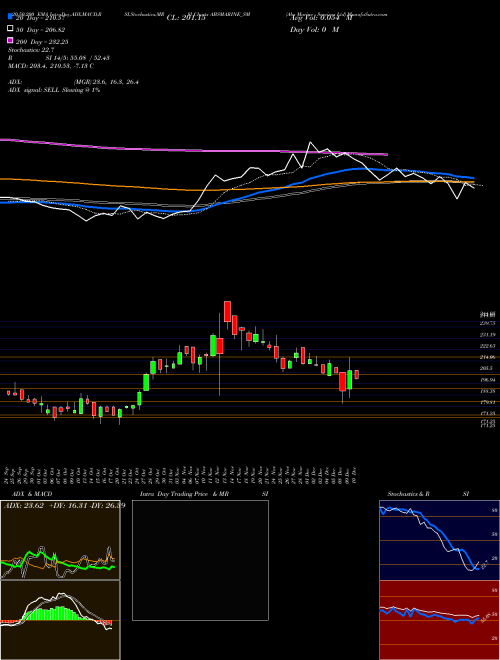Select the '50 Day = 206.82' label
Viewport: 500px width, 660px height.
click(x=41, y=29)
